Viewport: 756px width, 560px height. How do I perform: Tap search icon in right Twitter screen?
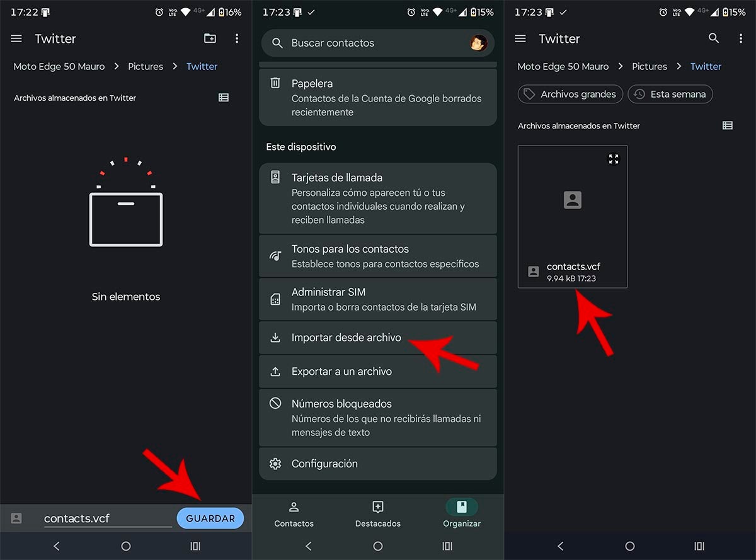tap(714, 38)
